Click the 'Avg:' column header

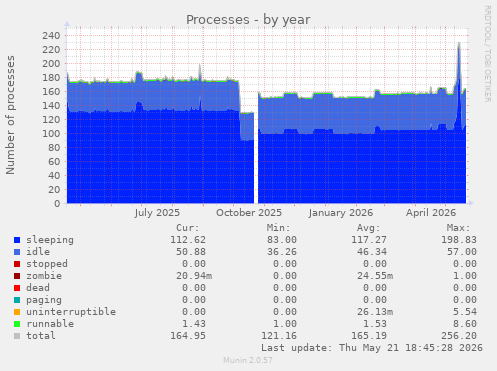pyautogui.click(x=368, y=228)
